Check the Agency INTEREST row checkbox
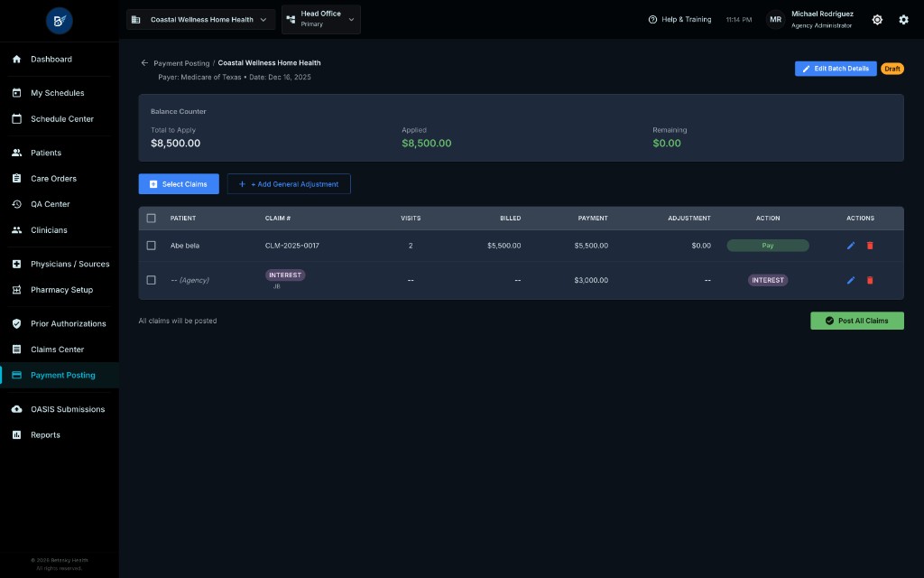Viewport: 924px width, 578px height. (x=151, y=280)
